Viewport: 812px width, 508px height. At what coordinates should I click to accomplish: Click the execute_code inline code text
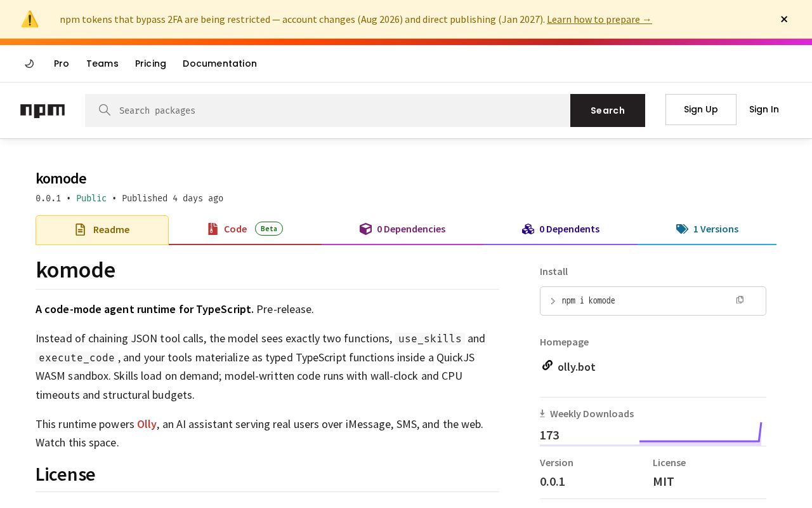pos(77,358)
